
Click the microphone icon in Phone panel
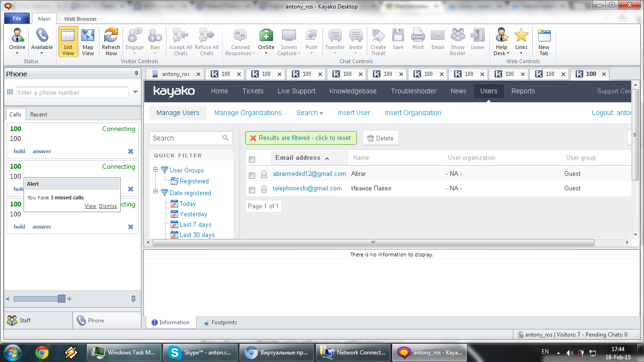tap(133, 298)
